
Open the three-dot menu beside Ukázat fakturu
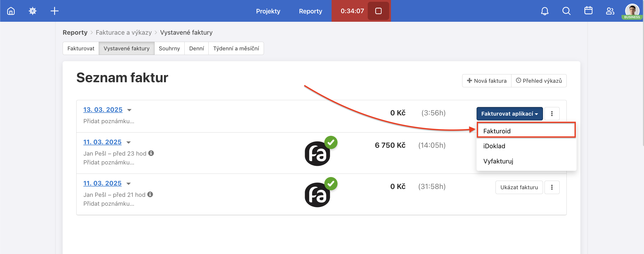tap(552, 187)
